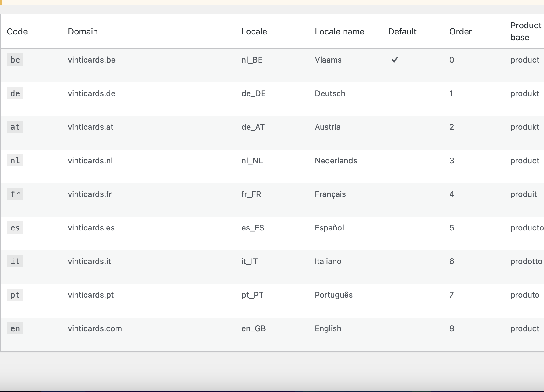
Task: Click the domain vinticards.de
Action: [x=92, y=93]
